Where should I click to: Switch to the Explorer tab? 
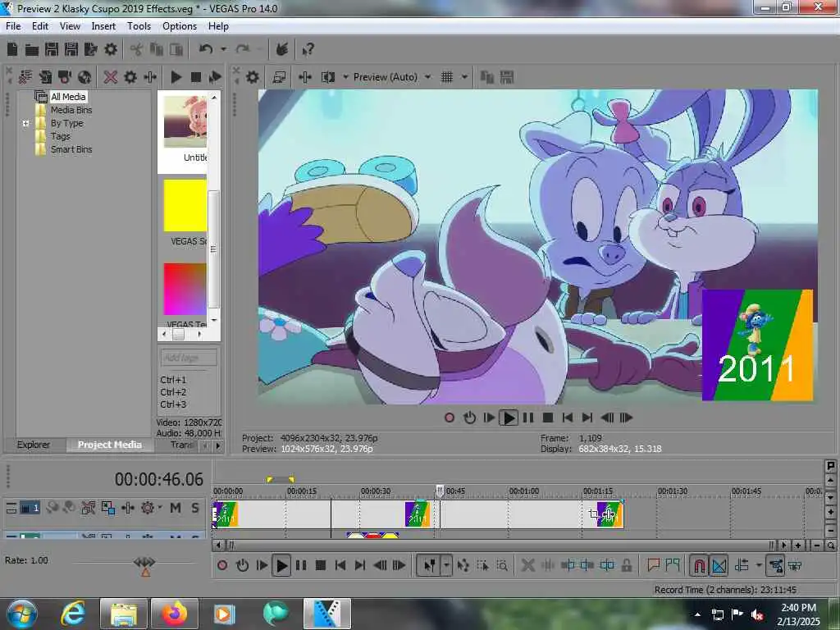(x=33, y=445)
